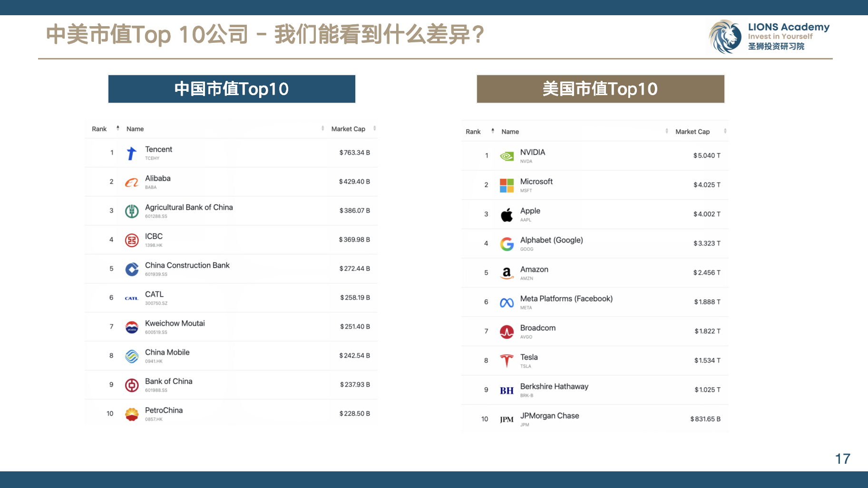The height and width of the screenshot is (488, 868).
Task: Click the NVIDIA logo icon
Action: pyautogui.click(x=507, y=156)
